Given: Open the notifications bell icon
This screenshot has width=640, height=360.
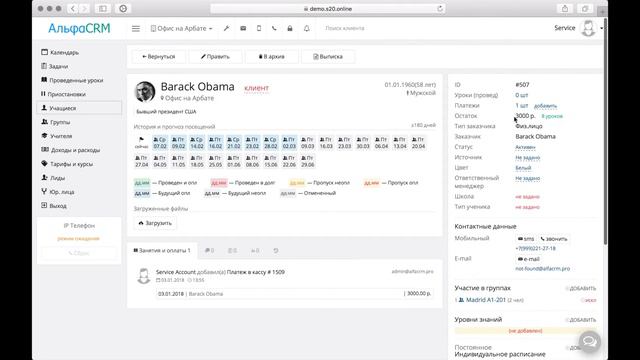Looking at the screenshot, I should click(307, 29).
